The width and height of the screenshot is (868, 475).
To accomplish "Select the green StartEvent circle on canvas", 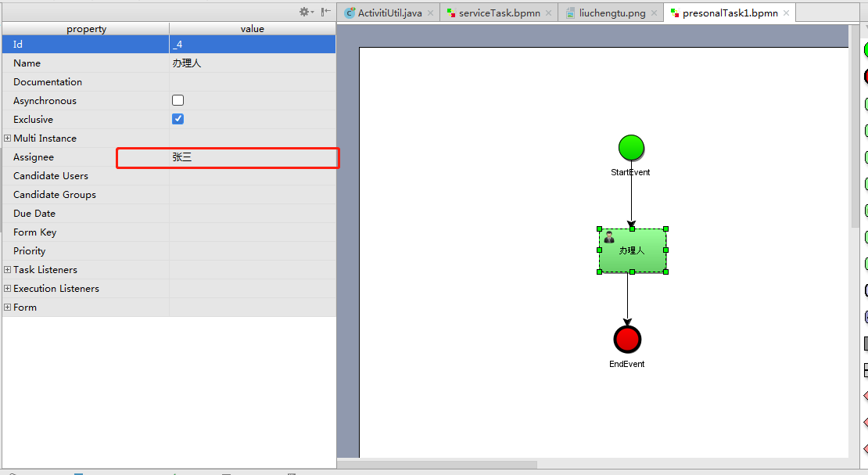I will point(631,148).
